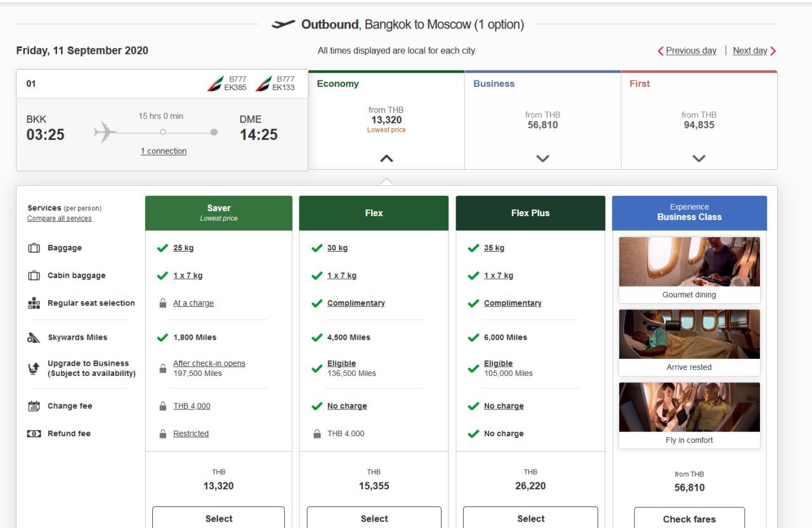
Task: Expand the First class fare chevron
Action: pyautogui.click(x=699, y=158)
